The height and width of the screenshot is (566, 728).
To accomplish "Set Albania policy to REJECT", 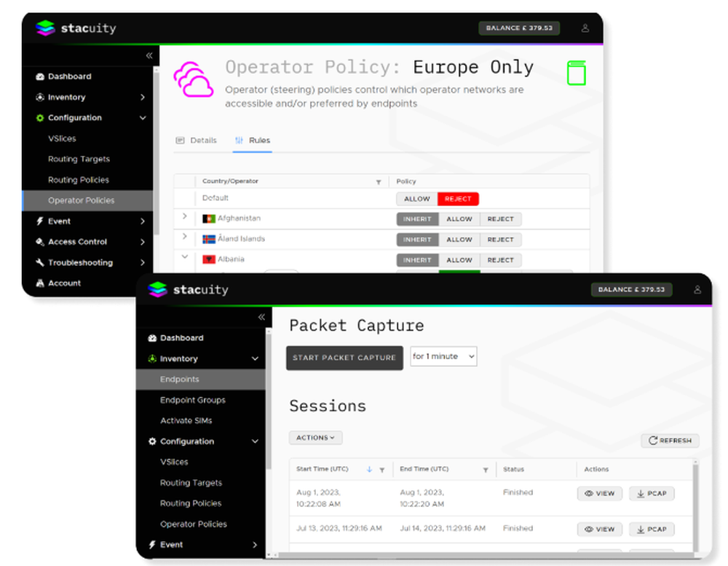I will pos(501,260).
